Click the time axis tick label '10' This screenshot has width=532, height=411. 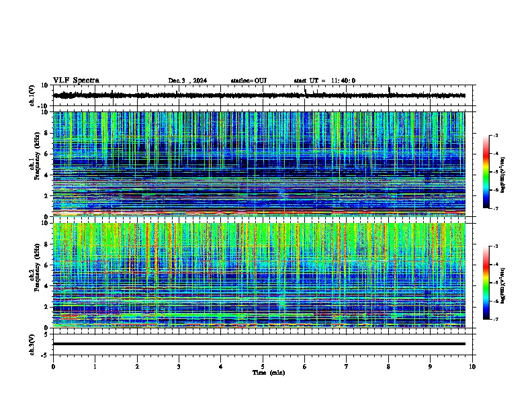point(472,367)
